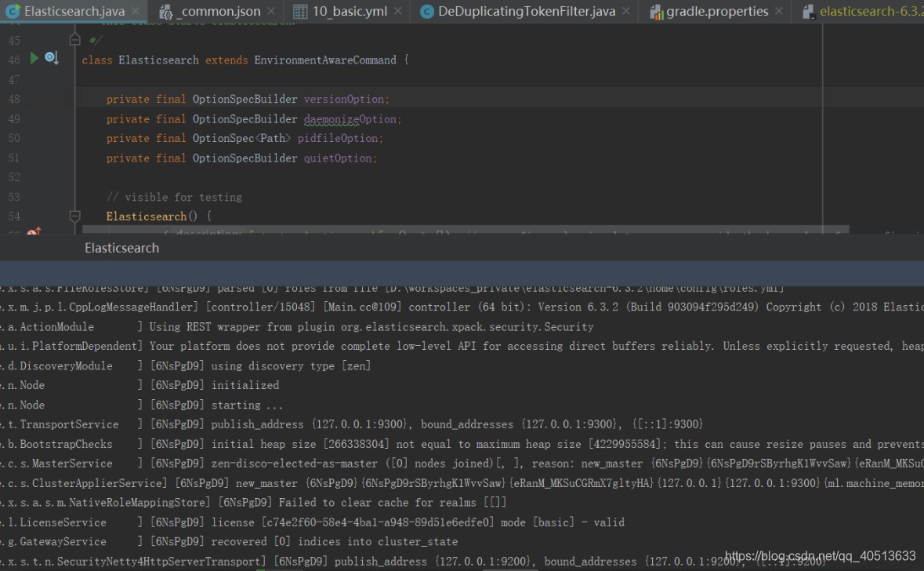The width and height of the screenshot is (924, 571).
Task: Collapse the comment fold marker at line 45
Action: click(x=74, y=39)
